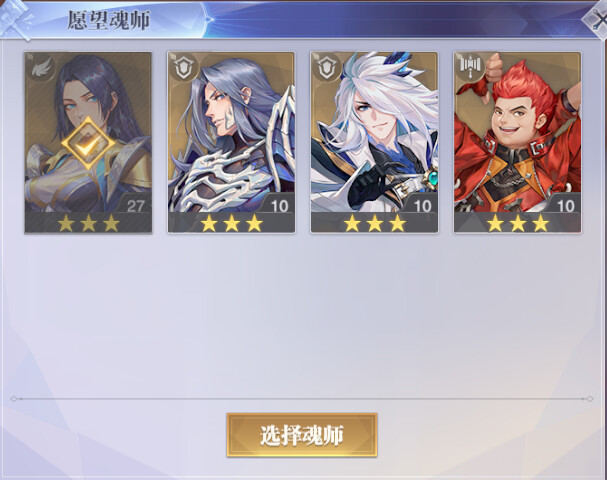Image resolution: width=607 pixels, height=480 pixels.
Task: Click level 10 badge on gray-haired hero
Action: [279, 206]
